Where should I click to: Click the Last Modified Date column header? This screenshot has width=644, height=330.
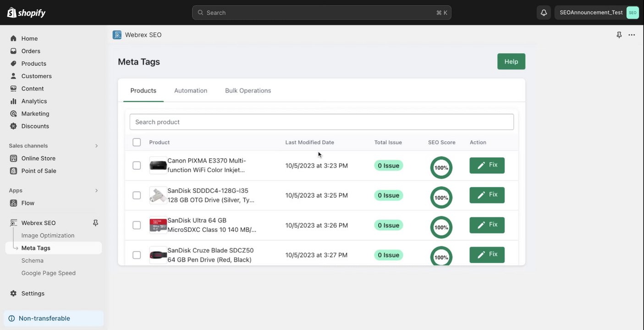[x=310, y=143]
